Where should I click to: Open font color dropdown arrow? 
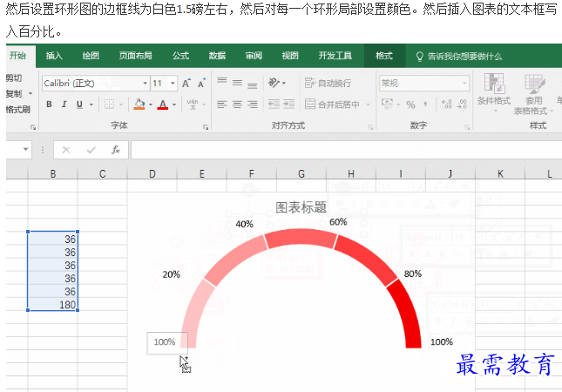[x=174, y=105]
